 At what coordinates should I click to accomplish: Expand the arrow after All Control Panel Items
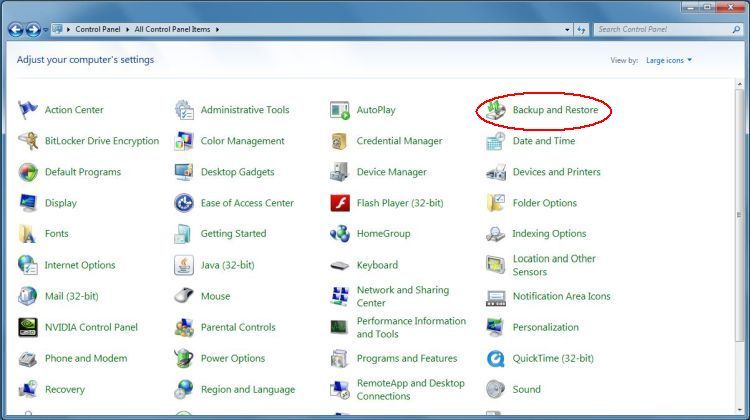point(217,30)
